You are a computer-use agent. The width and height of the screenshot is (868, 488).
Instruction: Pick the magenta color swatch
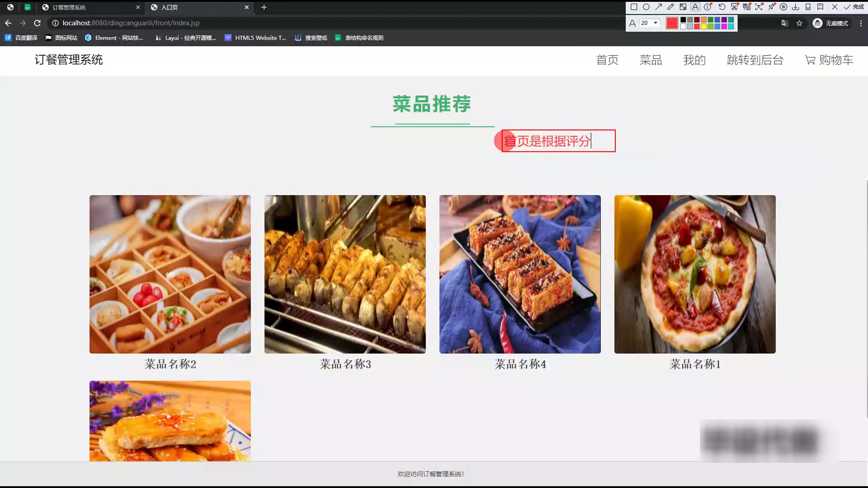[724, 26]
